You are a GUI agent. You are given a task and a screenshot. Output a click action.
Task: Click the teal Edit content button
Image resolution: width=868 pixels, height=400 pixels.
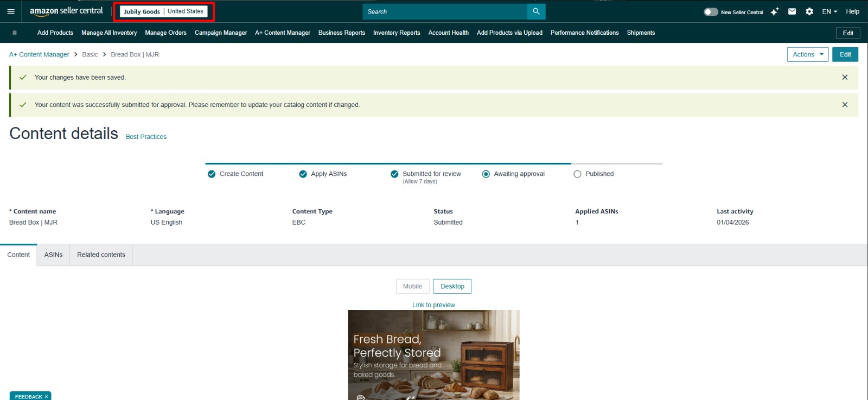845,54
